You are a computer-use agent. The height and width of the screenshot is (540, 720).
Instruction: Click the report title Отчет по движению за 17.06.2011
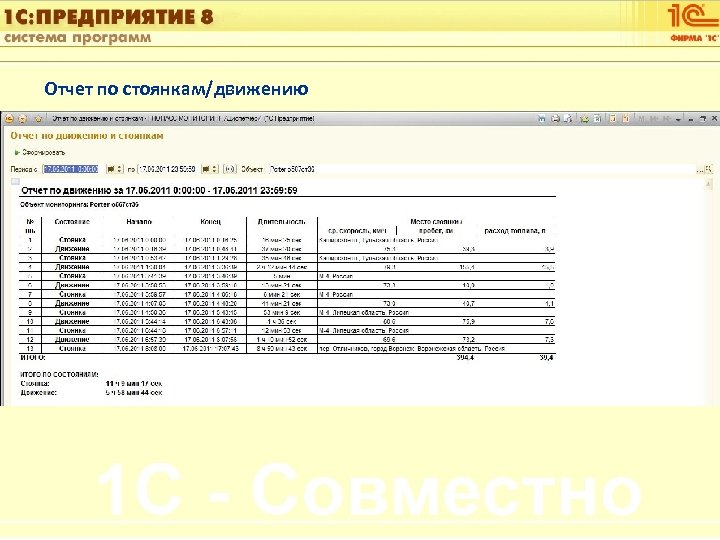click(159, 190)
